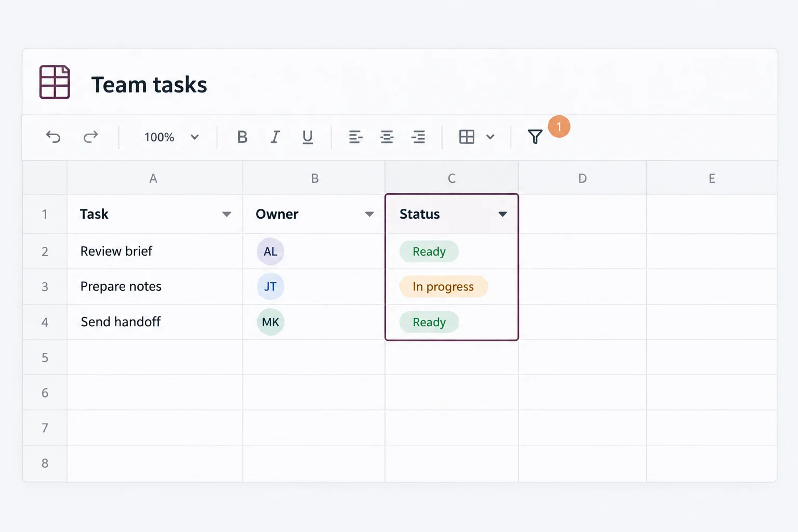Click the filter funnel icon
The width and height of the screenshot is (798, 532).
[x=535, y=137]
